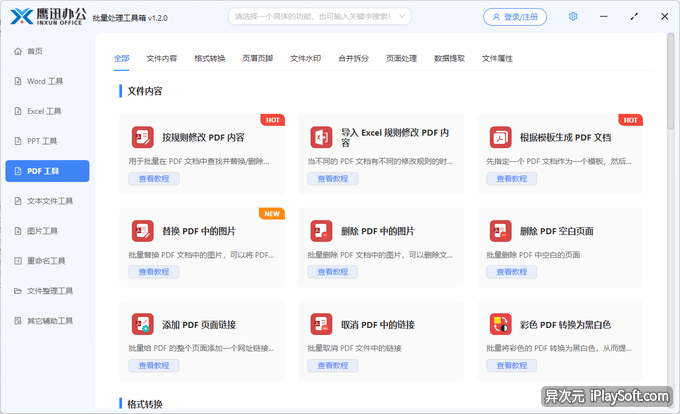Click the description 批量取消 PDF 文件中的链接

[354, 348]
